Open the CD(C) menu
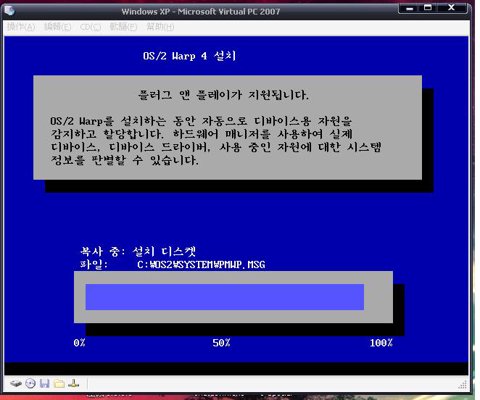 [x=90, y=27]
